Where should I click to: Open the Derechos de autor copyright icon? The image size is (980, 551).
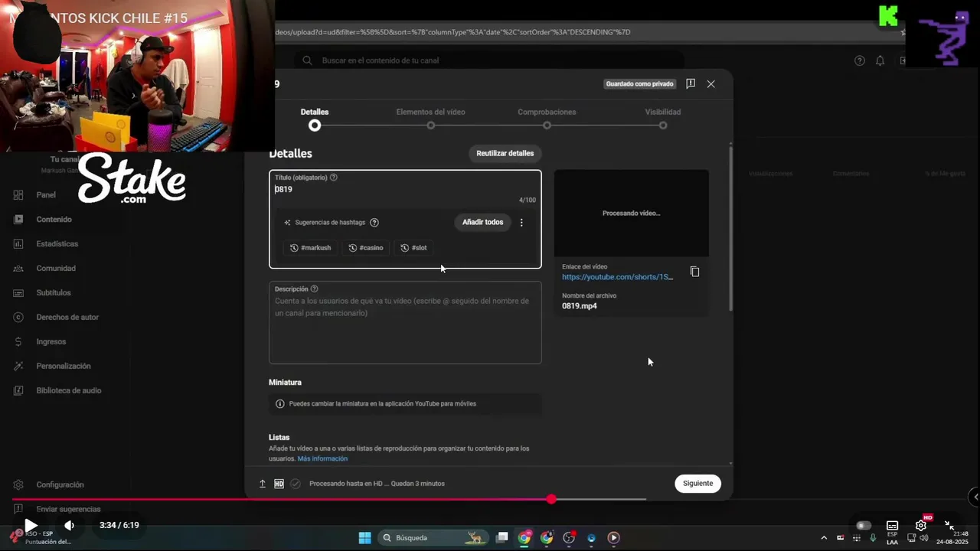(x=18, y=318)
